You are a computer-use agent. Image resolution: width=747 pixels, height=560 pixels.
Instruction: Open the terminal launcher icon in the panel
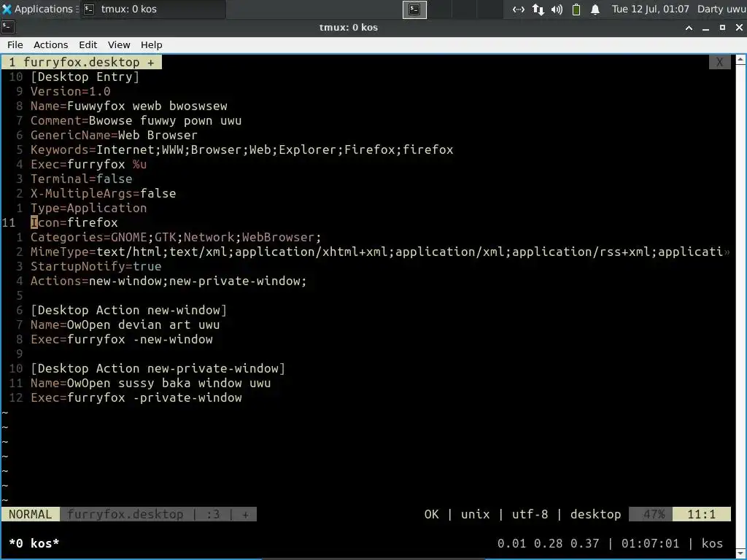[414, 9]
